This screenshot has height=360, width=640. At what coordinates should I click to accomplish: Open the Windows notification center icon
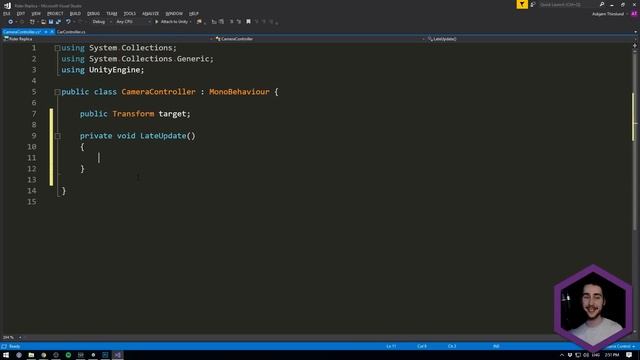click(629, 355)
